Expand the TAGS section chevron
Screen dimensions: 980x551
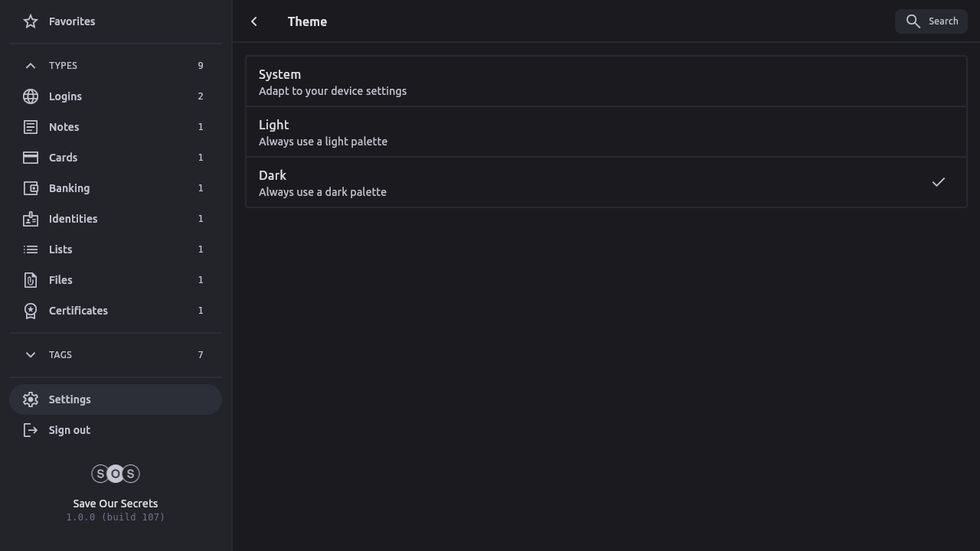[31, 355]
